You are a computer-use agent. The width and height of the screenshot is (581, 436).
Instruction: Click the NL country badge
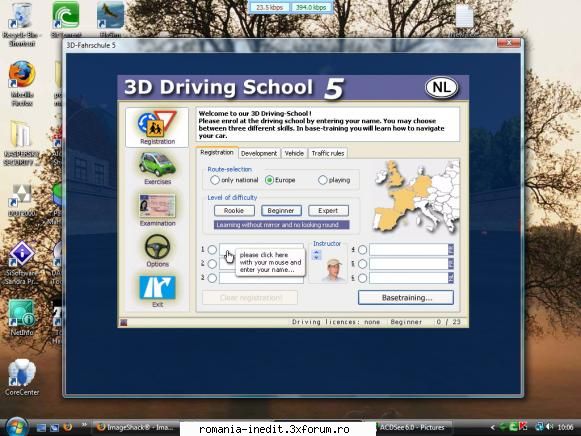tap(441, 87)
